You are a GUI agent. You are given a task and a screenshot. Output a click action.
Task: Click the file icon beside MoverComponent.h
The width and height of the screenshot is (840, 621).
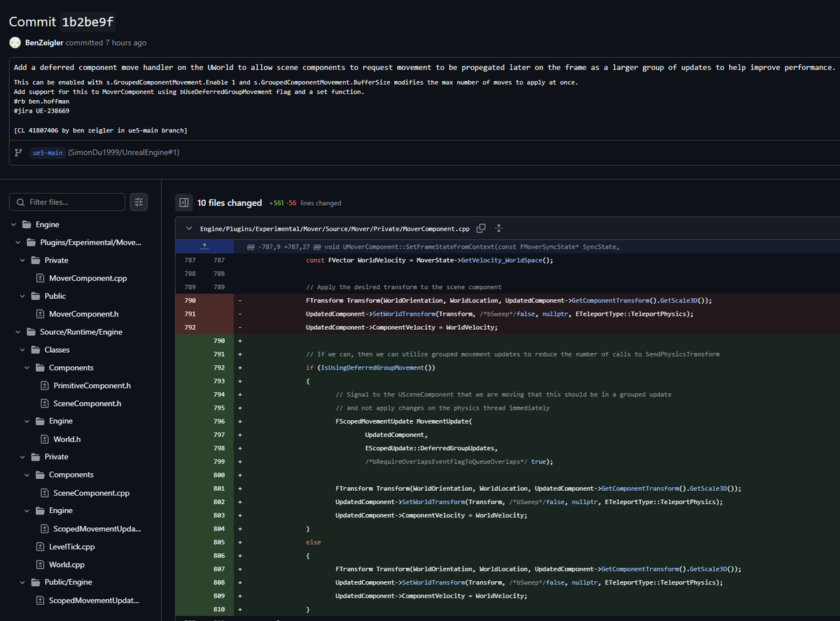40,314
